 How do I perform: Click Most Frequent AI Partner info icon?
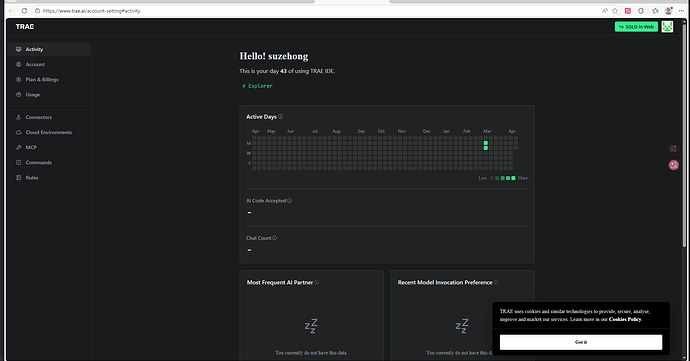pyautogui.click(x=316, y=283)
